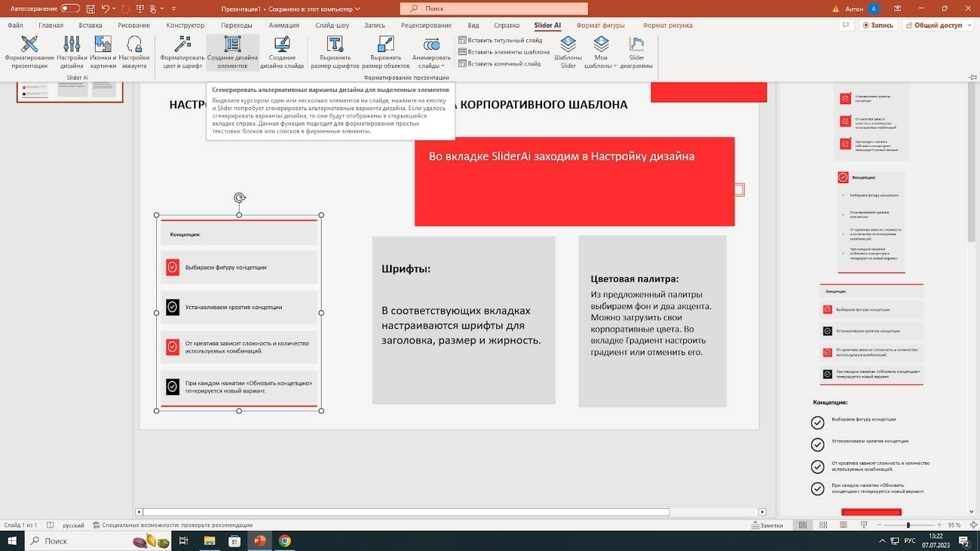Open Форматирование презентации tool
The width and height of the screenshot is (980, 551).
pyautogui.click(x=29, y=51)
